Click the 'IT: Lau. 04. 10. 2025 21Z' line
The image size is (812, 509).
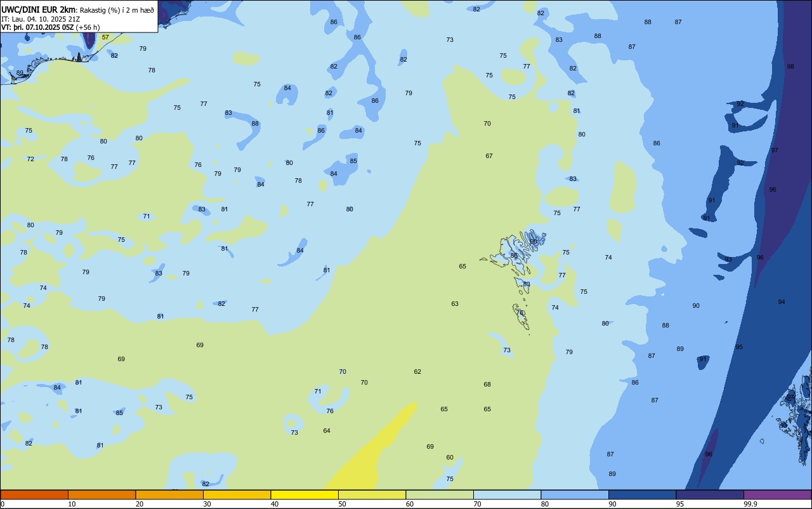[39, 19]
